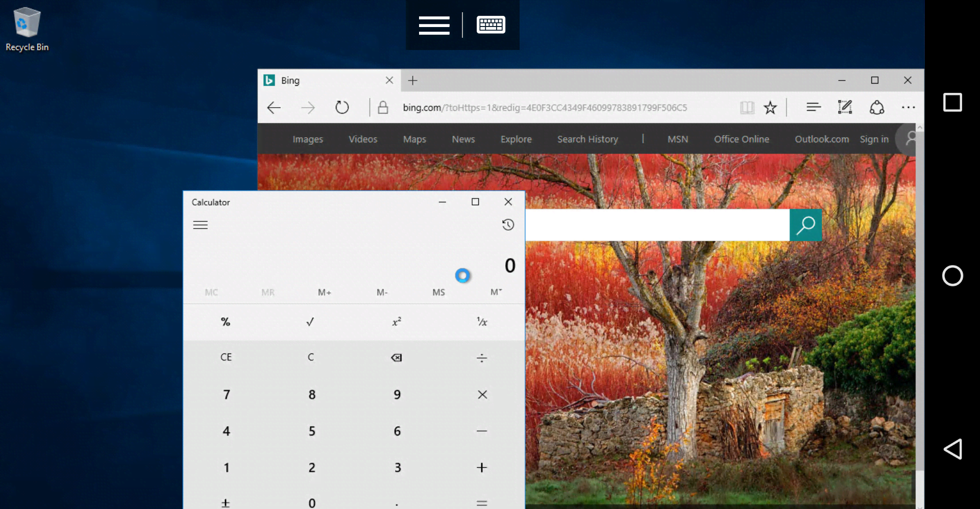Open Images in Bing navigation
Viewport: 980px width, 509px height.
(x=308, y=139)
